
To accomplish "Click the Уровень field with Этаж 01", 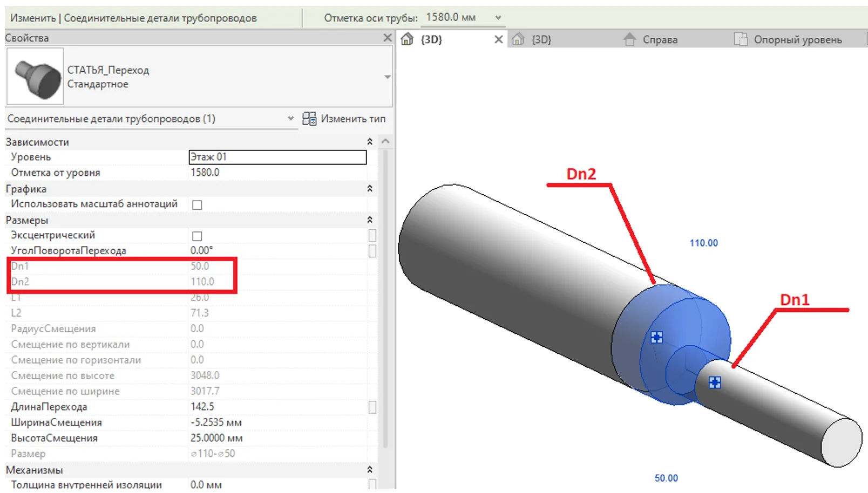I will (x=277, y=157).
